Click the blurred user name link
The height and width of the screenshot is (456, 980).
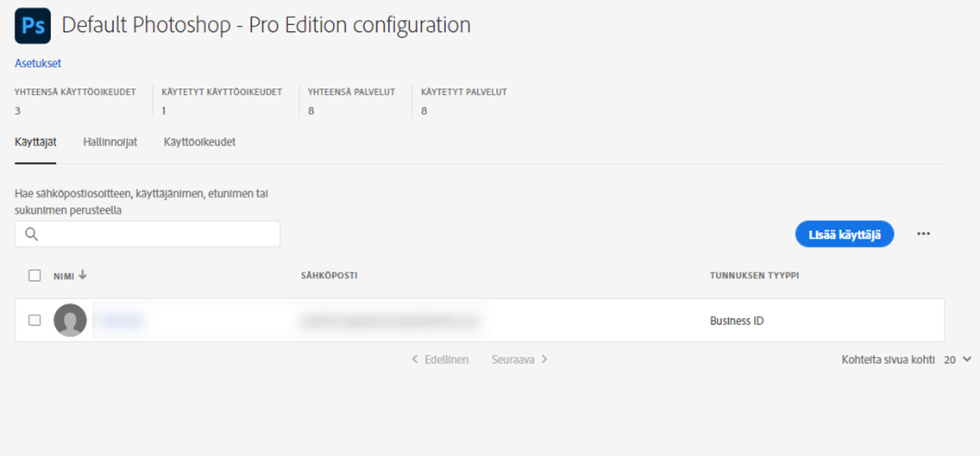click(x=122, y=321)
